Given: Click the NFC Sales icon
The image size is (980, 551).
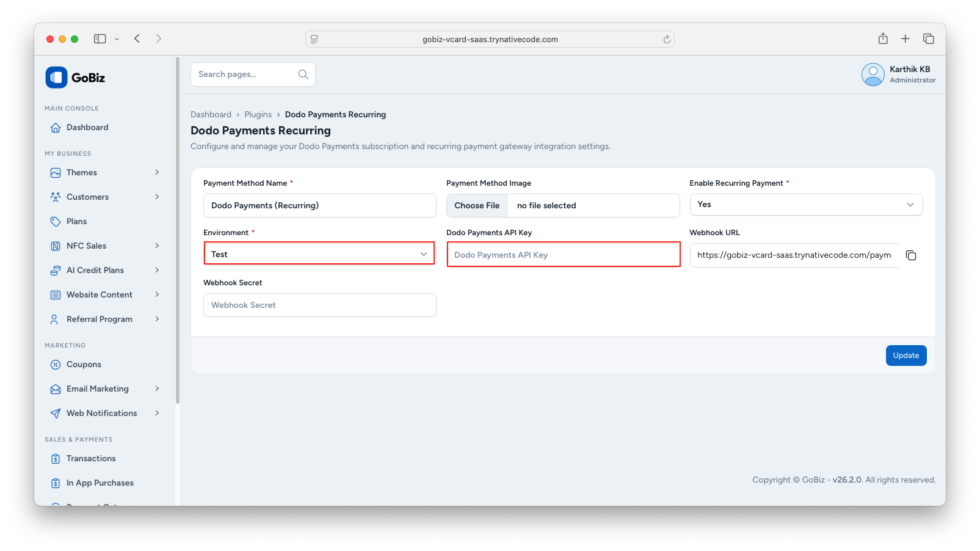Looking at the screenshot, I should tap(56, 246).
